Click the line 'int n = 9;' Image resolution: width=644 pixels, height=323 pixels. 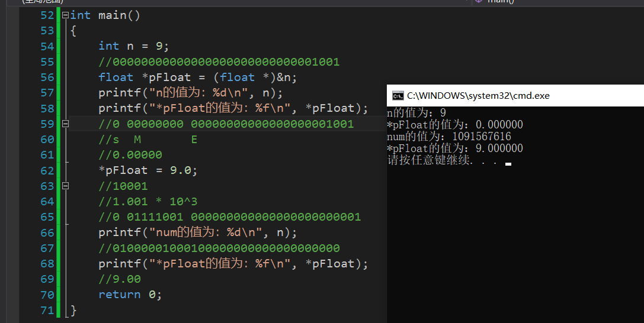[x=133, y=46]
